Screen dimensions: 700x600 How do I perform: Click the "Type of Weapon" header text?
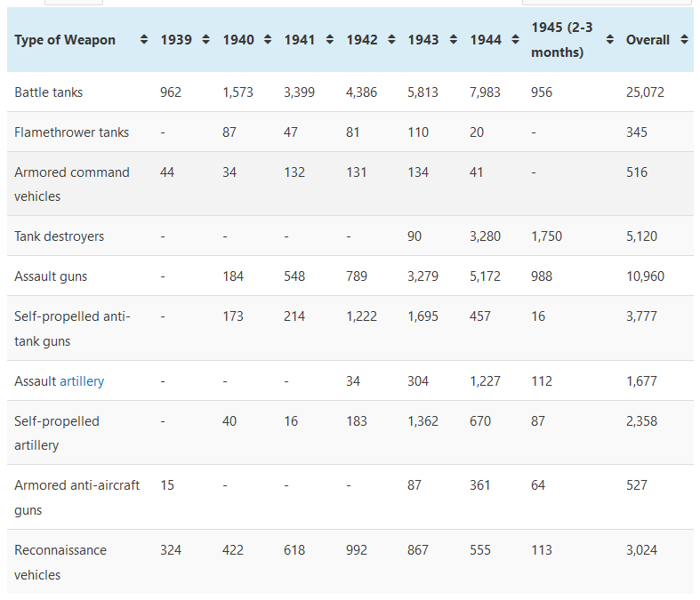point(65,40)
